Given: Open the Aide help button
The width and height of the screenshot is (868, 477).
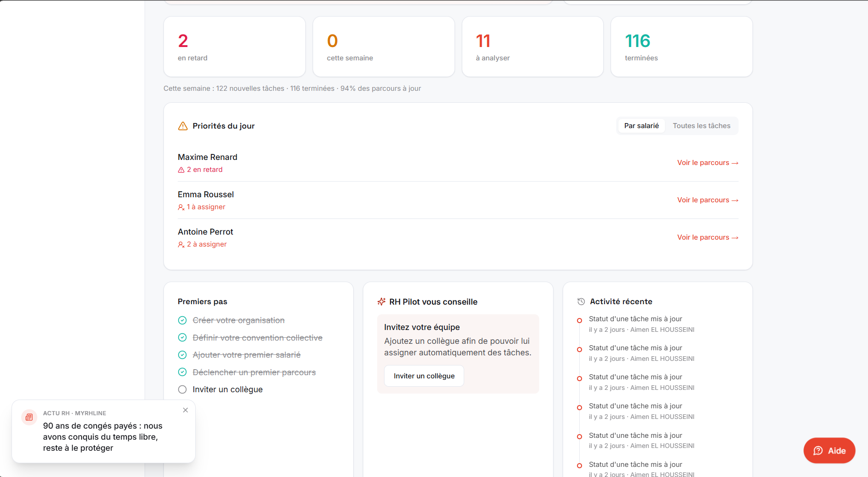Looking at the screenshot, I should 829,451.
